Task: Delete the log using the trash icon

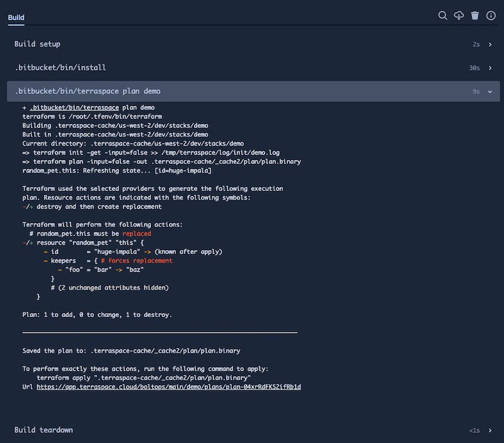Action: click(475, 15)
